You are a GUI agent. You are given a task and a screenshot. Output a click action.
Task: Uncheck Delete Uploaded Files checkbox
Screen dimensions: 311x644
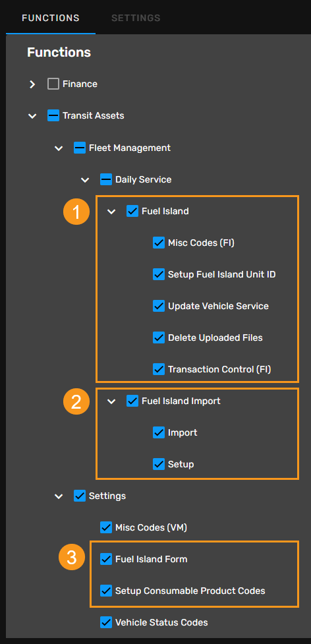(158, 337)
